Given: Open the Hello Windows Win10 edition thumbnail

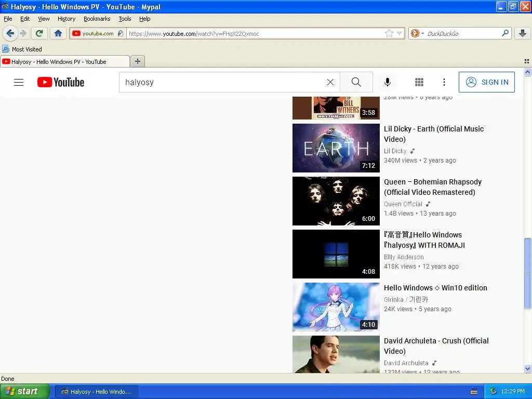Looking at the screenshot, I should 336,307.
